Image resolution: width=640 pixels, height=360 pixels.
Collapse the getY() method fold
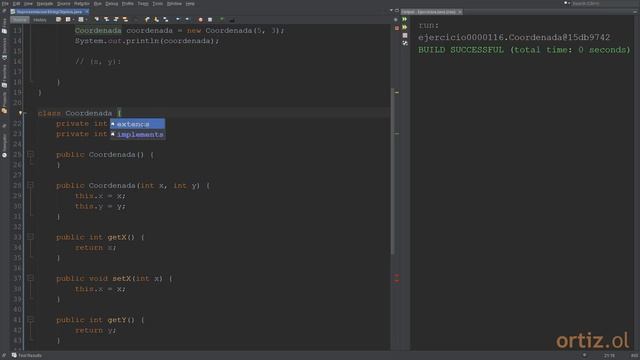coord(30,320)
